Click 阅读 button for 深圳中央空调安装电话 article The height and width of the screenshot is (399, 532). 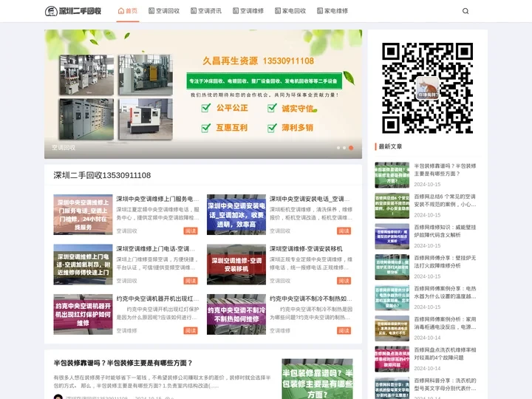tap(344, 231)
